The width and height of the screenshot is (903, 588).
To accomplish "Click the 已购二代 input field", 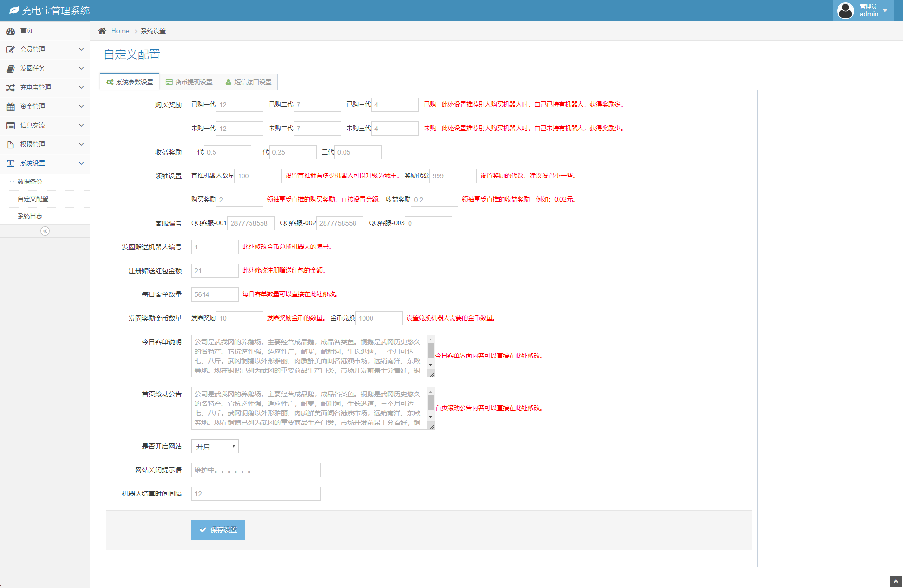I will pyautogui.click(x=317, y=105).
